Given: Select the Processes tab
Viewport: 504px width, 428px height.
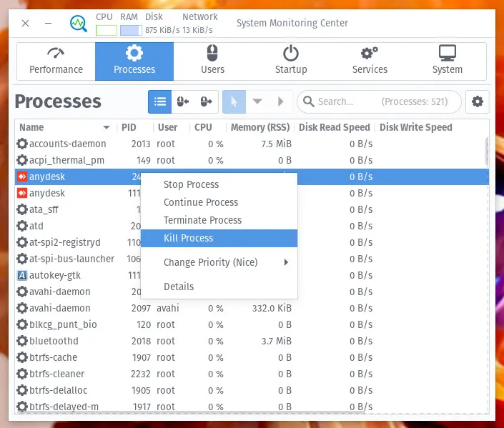Looking at the screenshot, I should click(134, 61).
